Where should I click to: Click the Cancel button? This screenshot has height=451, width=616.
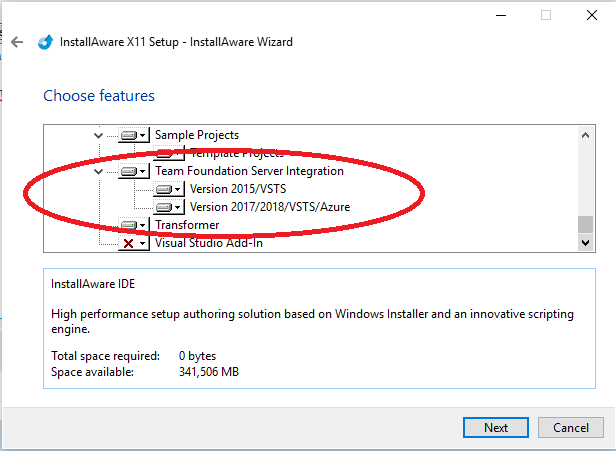(x=571, y=427)
